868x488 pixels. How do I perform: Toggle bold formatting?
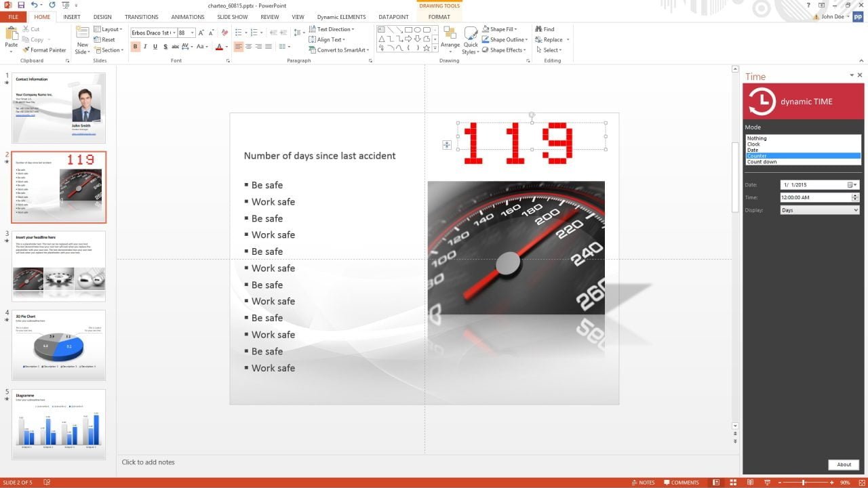tap(135, 46)
